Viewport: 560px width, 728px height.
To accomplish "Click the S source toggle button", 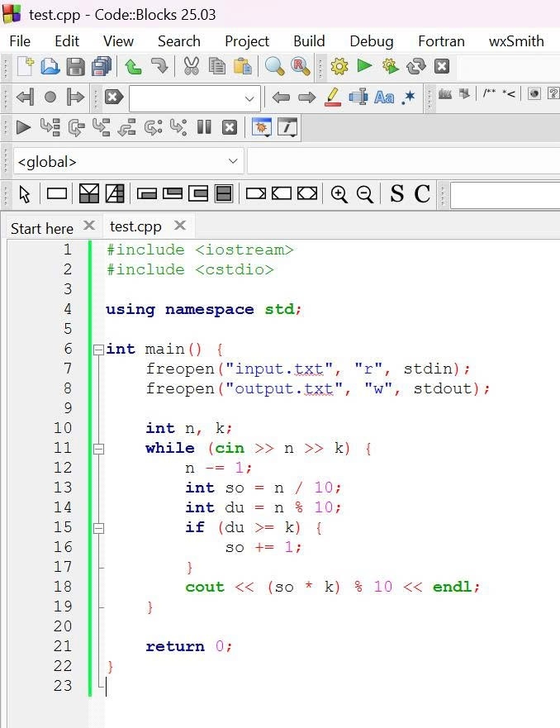I will tap(396, 193).
